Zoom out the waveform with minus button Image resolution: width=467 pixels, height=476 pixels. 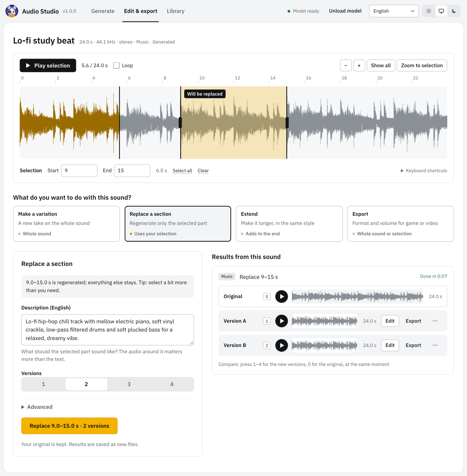click(346, 66)
